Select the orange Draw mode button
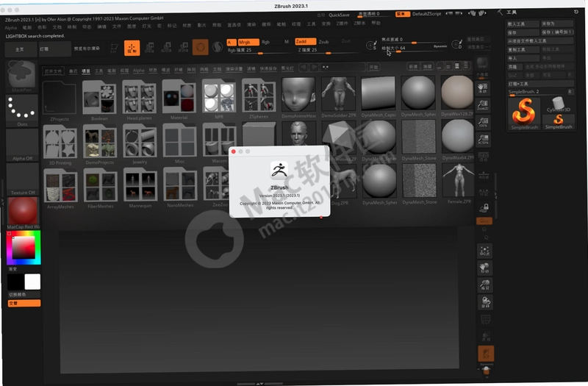 coord(132,48)
